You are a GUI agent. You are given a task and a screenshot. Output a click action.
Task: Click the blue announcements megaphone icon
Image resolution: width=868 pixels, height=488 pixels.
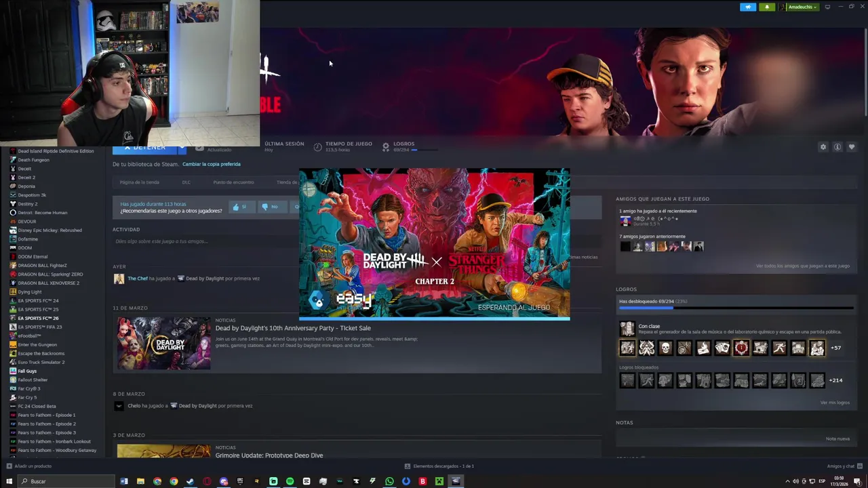tap(748, 7)
